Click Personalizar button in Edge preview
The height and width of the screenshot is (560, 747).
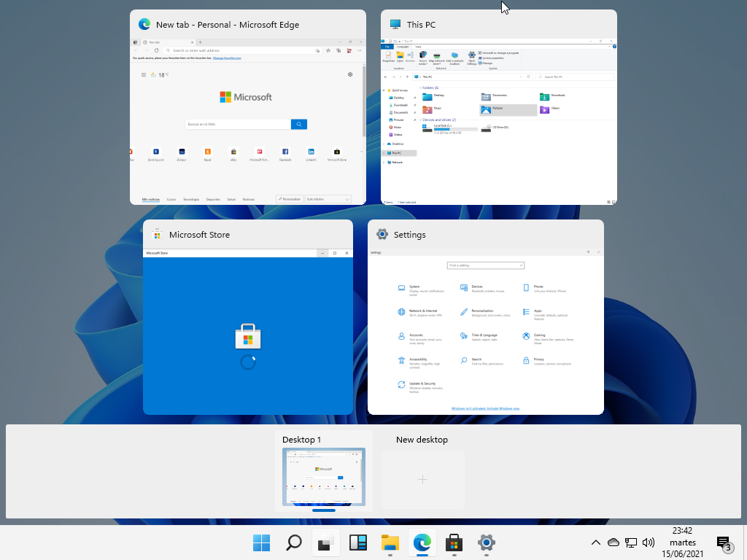tap(290, 199)
